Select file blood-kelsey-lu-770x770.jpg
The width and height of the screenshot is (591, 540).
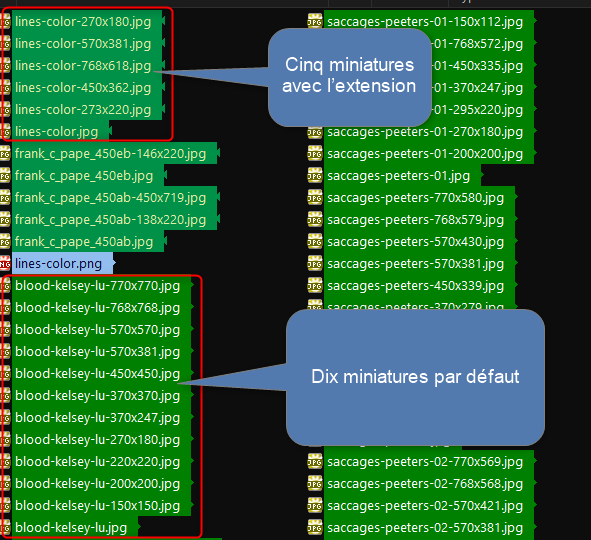98,286
